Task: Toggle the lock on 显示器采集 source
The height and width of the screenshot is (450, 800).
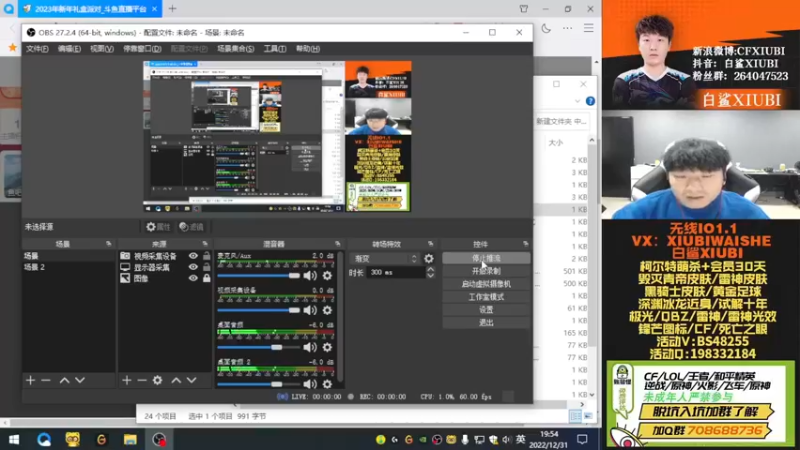Action: 207,267
